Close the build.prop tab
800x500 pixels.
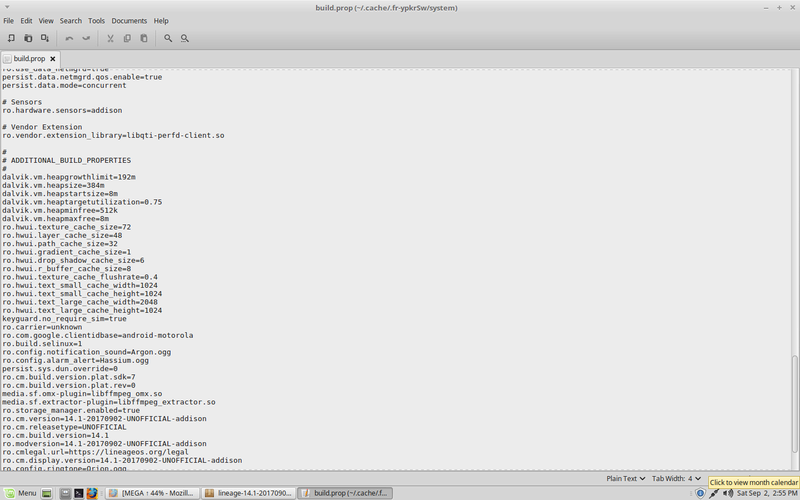coord(53,59)
